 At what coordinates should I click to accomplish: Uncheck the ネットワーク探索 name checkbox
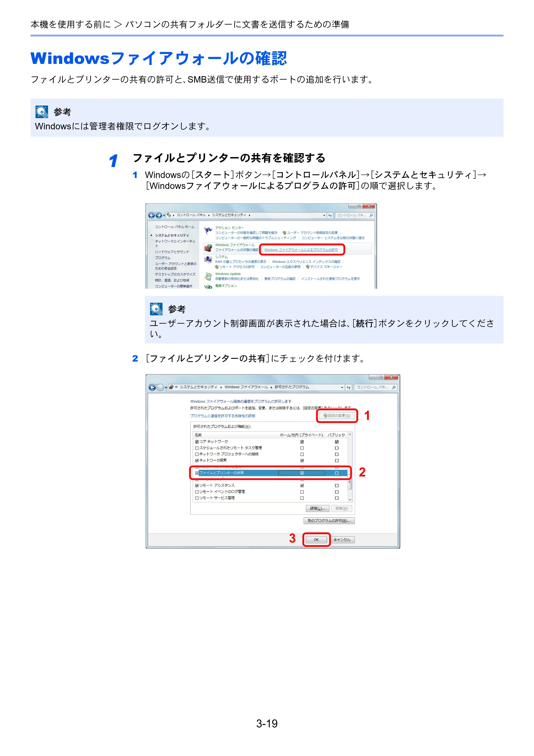(x=197, y=460)
